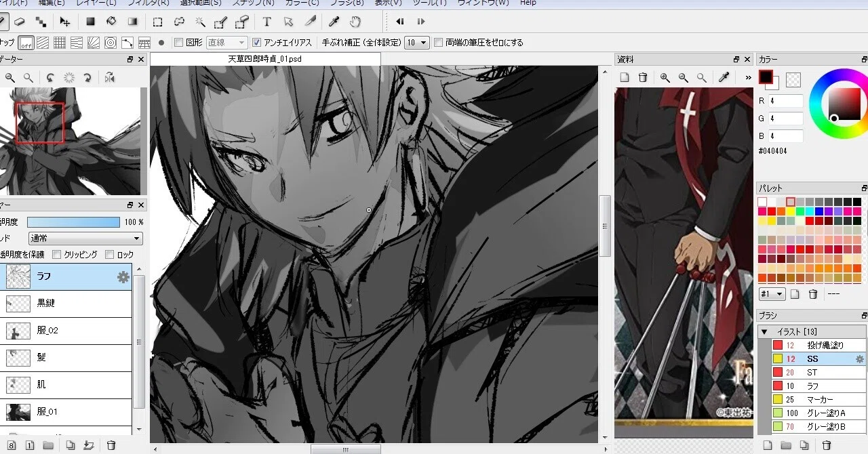This screenshot has width=868, height=454.
Task: Choose the マーカー brush
Action: [x=819, y=400]
